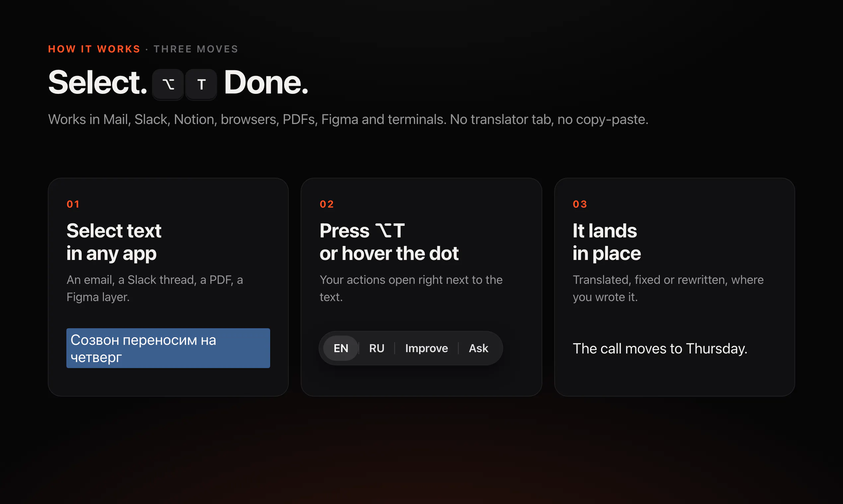
Task: Click the 'Select.' headline word
Action: [98, 83]
